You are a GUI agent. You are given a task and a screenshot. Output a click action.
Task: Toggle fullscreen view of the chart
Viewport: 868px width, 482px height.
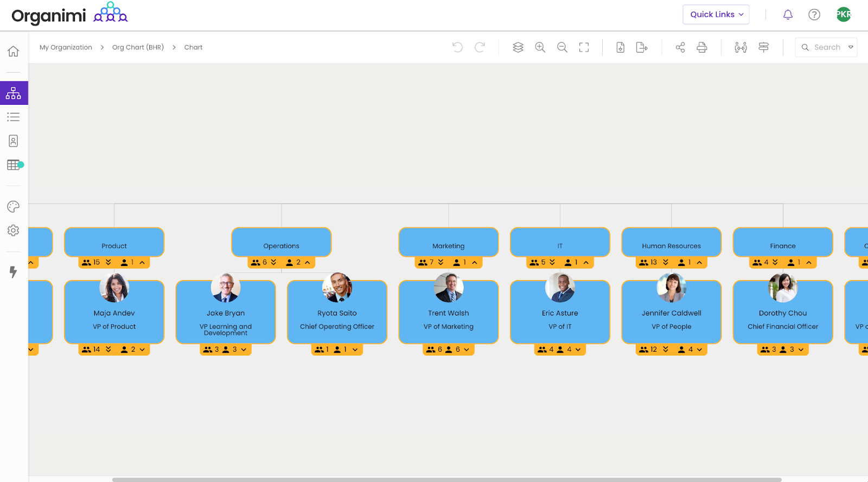(x=584, y=47)
